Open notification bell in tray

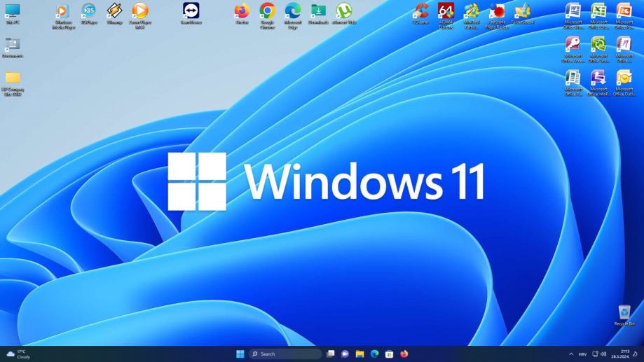click(636, 354)
